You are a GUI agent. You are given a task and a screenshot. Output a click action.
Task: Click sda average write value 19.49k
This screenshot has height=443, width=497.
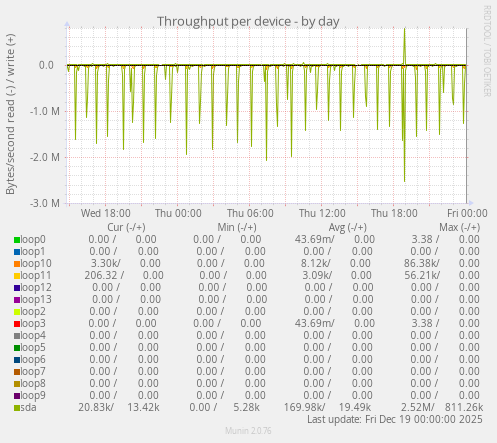point(355,408)
